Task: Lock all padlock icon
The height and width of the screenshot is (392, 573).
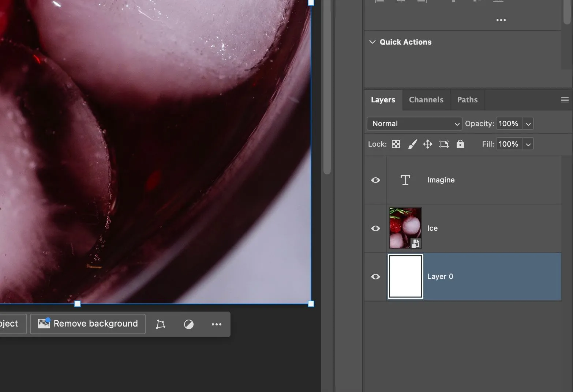Action: 460,144
